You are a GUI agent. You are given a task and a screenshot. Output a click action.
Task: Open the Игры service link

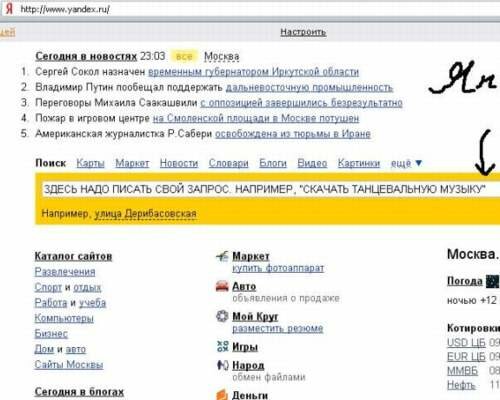(x=245, y=347)
